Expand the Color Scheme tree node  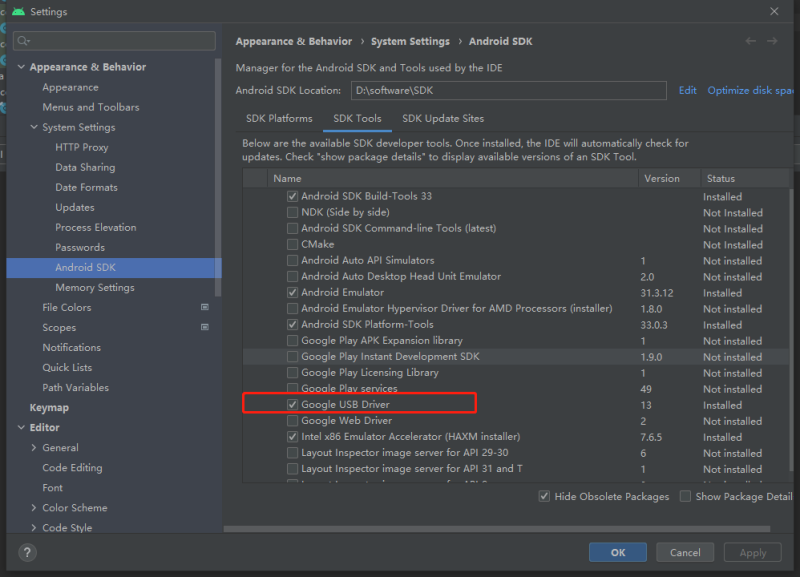point(34,508)
